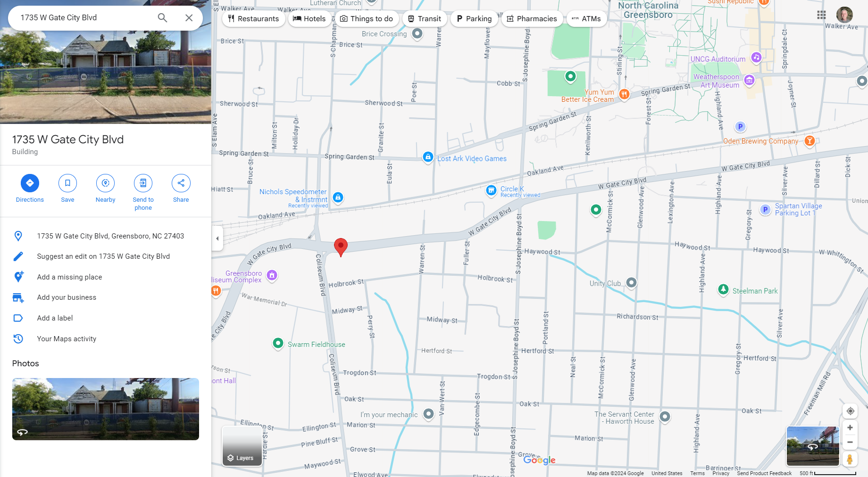Select the Street View pegman
This screenshot has width=868, height=477.
tap(850, 459)
